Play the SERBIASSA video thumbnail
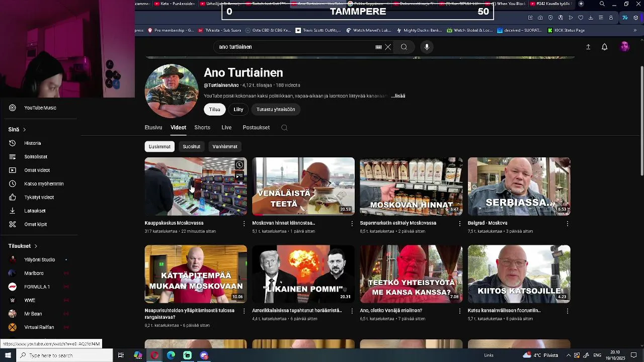The width and height of the screenshot is (644, 362). click(x=519, y=187)
